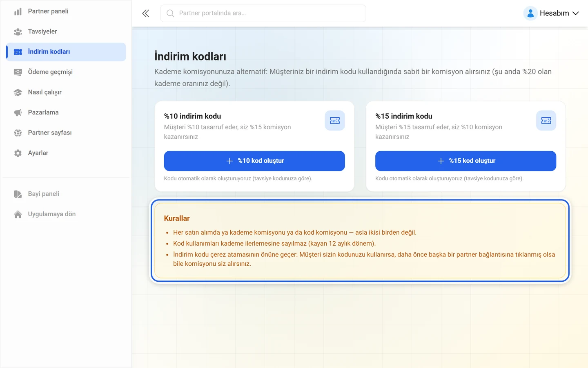Click the Bayi paneli icon
Screen dimensions: 588x368
click(x=18, y=194)
